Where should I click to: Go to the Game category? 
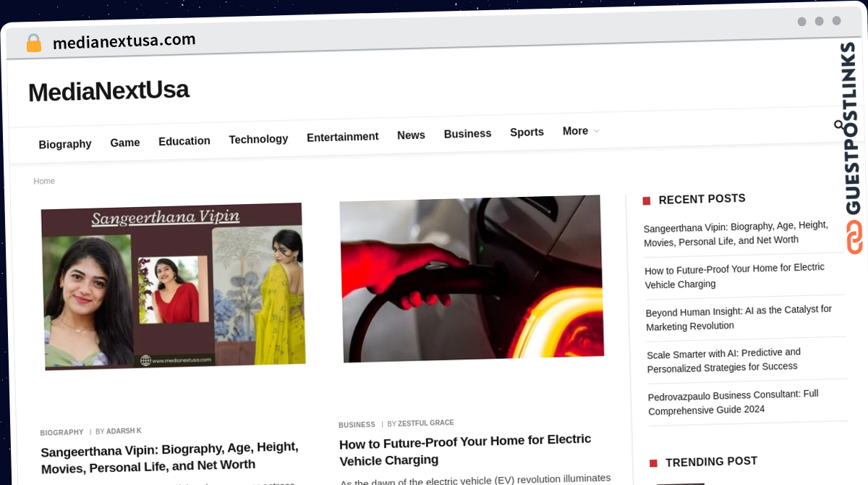point(125,143)
